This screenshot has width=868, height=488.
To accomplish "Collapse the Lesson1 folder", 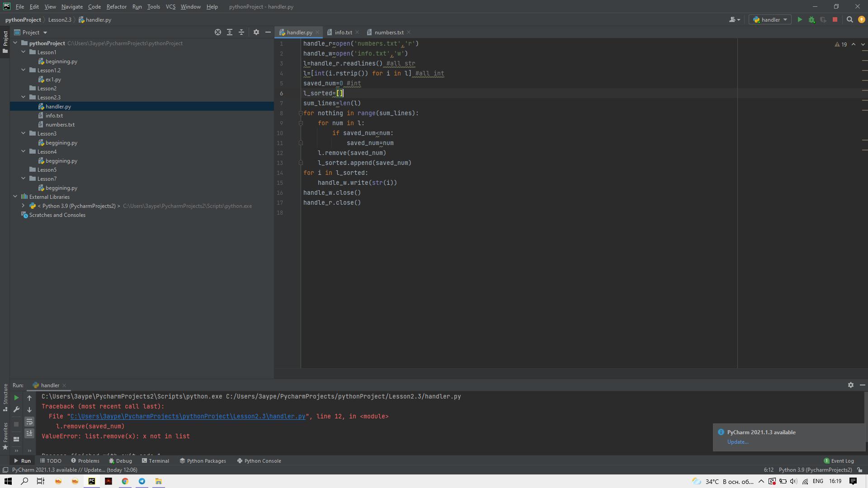I will pyautogui.click(x=24, y=52).
